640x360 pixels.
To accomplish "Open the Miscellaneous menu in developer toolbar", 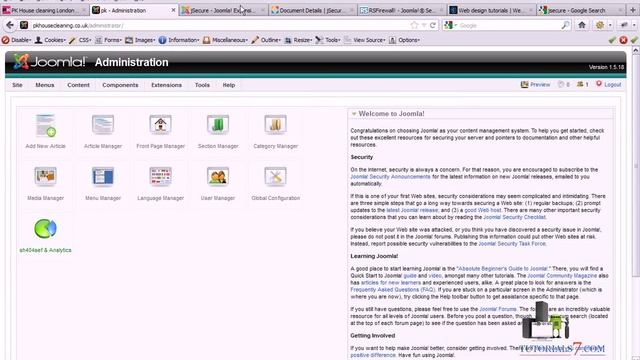I will pyautogui.click(x=225, y=40).
